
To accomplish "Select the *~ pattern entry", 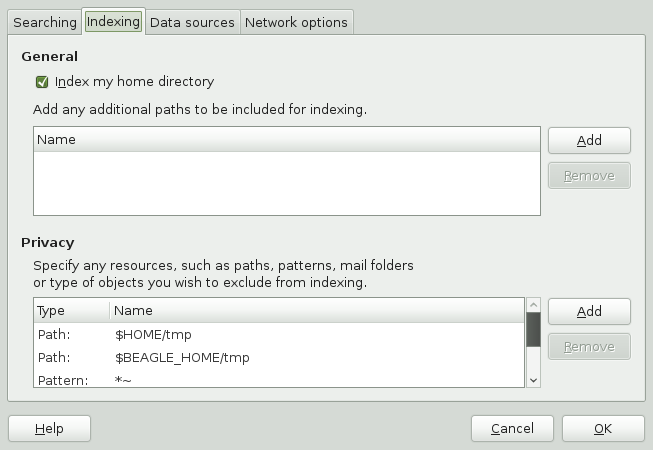I will (x=278, y=379).
